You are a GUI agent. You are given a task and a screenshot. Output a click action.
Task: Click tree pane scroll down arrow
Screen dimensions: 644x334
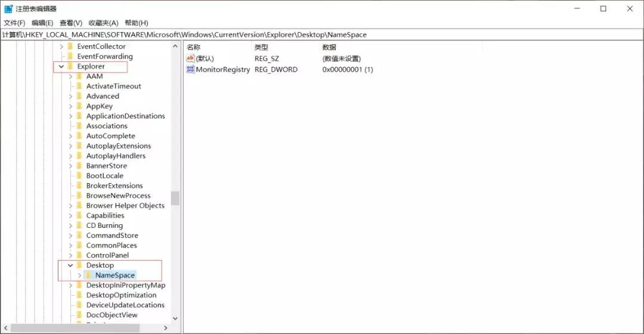pos(175,318)
